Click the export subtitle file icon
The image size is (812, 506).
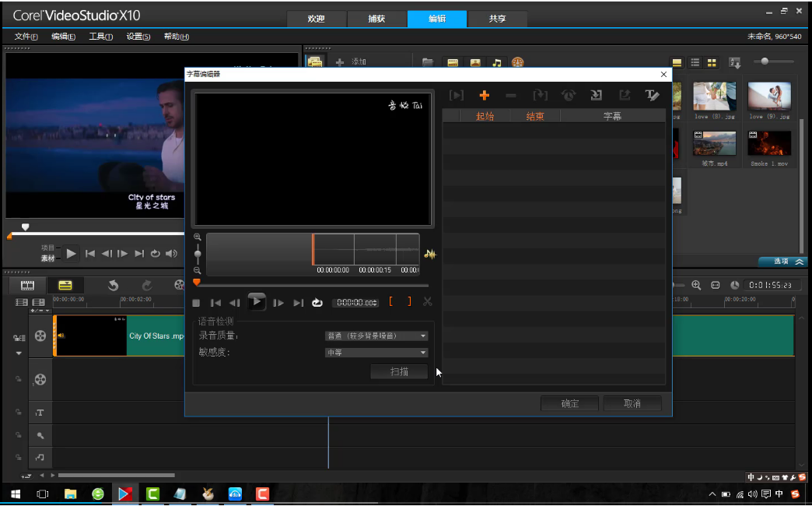625,96
